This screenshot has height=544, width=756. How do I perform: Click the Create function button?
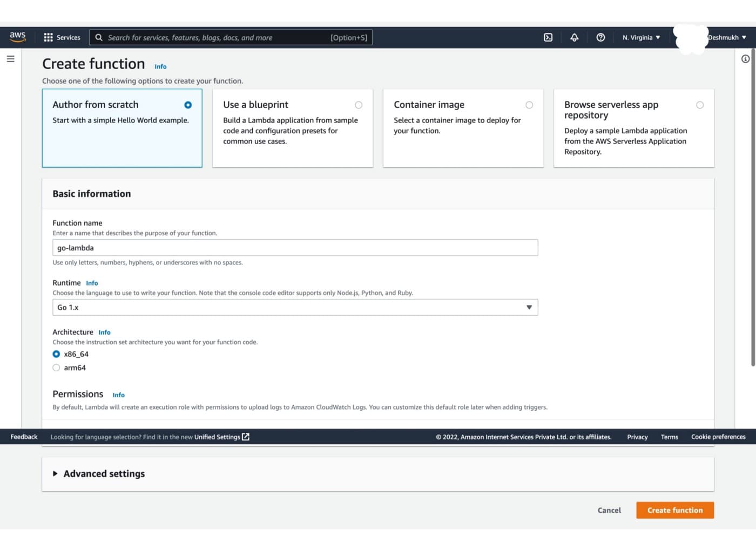click(674, 510)
